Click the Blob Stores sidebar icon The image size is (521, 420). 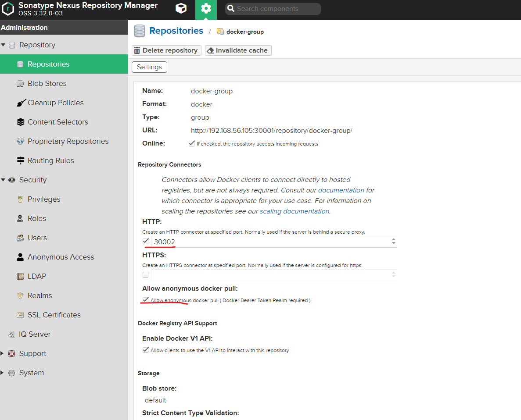point(20,83)
